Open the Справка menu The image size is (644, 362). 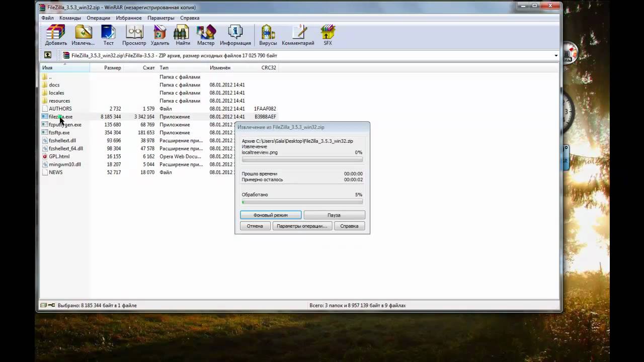point(190,18)
